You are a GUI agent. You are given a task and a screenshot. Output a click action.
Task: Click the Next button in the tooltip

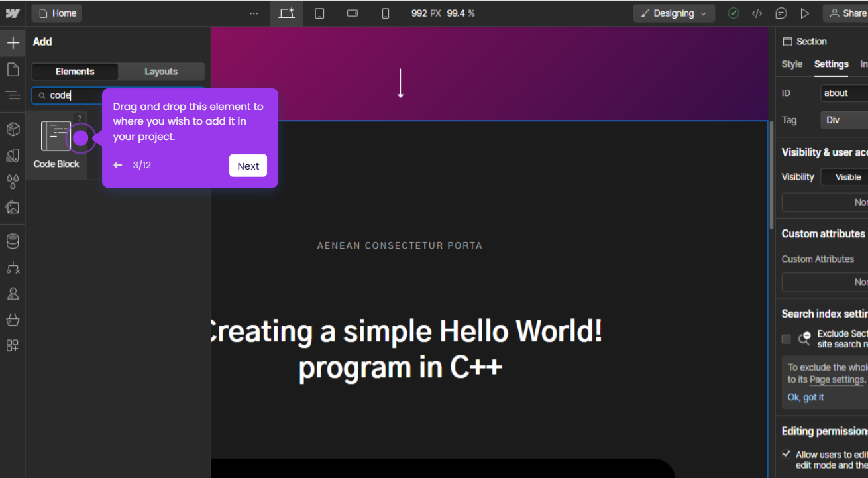(x=248, y=166)
